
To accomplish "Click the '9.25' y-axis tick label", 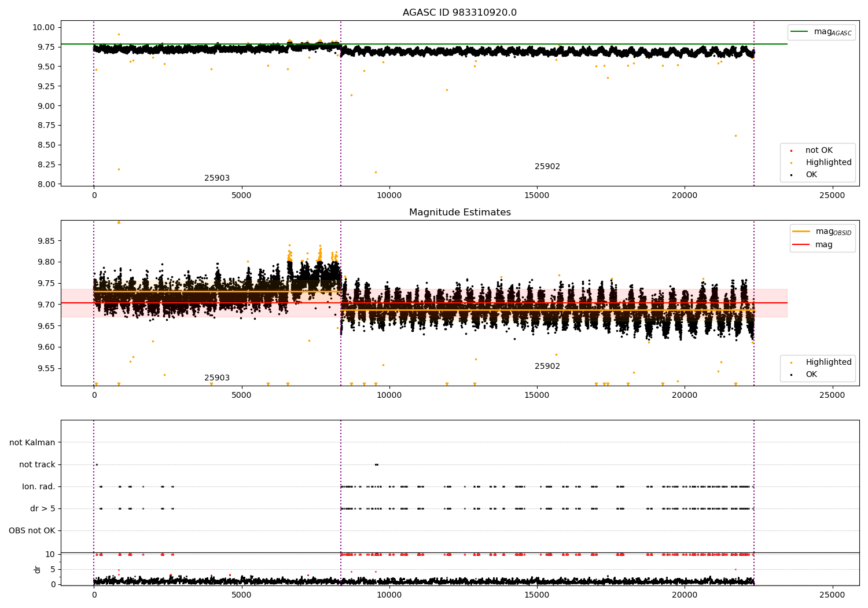I will (x=46, y=86).
